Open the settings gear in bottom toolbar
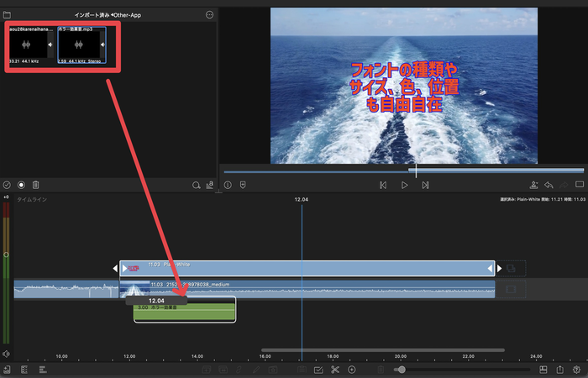Screen dimensions: 588x378 (x=577, y=370)
